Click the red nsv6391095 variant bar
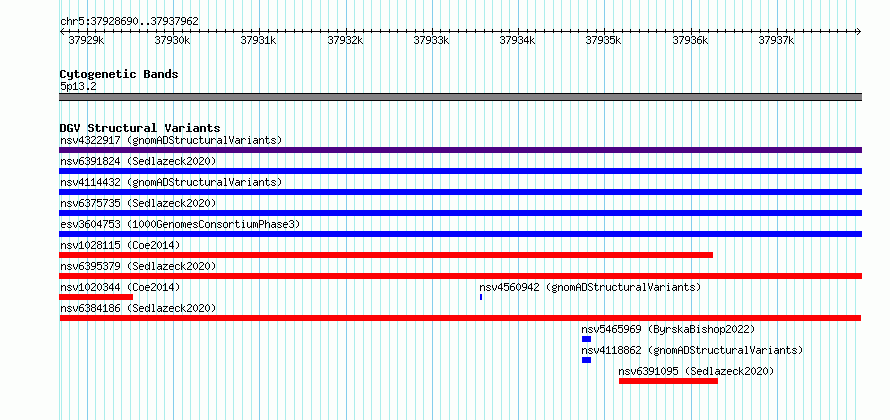This screenshot has height=420, width=890. click(x=668, y=381)
